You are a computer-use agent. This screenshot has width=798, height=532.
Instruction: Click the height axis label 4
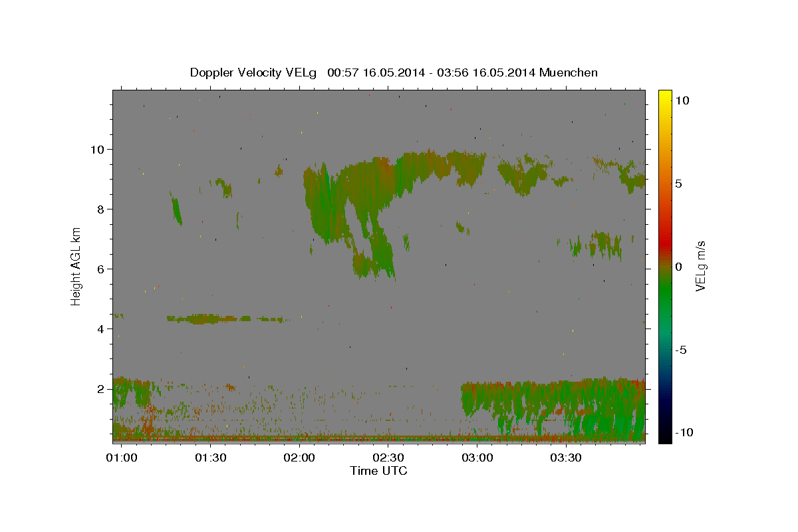pyautogui.click(x=101, y=329)
